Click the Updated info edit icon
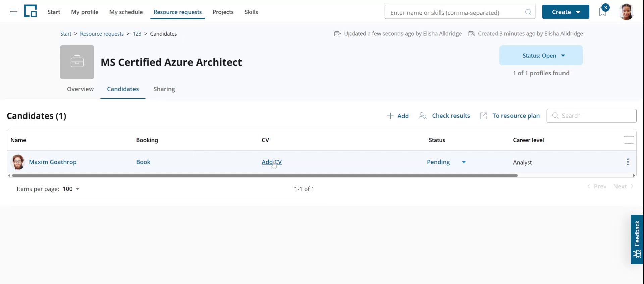644x284 pixels. coord(337,34)
